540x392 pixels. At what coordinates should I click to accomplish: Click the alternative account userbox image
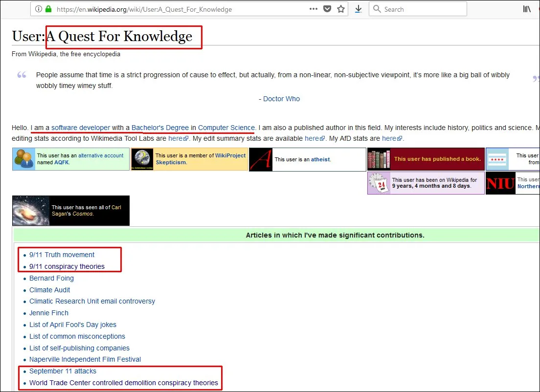click(x=24, y=159)
